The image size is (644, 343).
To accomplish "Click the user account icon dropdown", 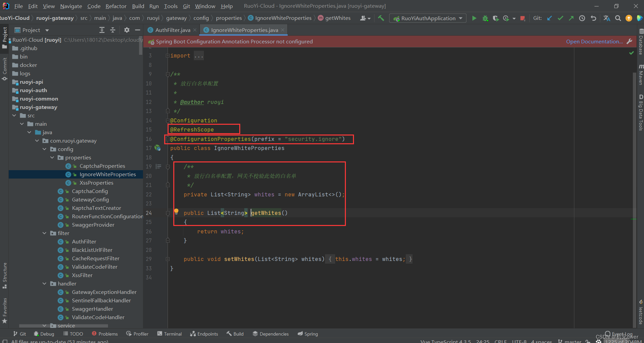I will [x=365, y=18].
